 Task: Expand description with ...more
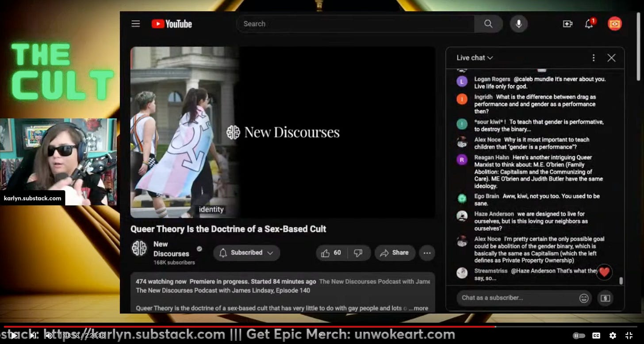coord(418,308)
